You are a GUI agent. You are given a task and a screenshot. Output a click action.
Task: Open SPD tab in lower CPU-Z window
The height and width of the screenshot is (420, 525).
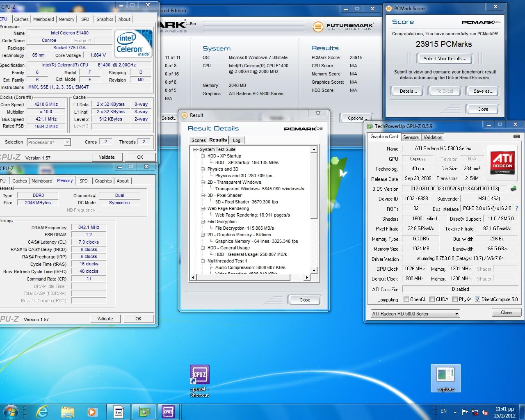(x=84, y=181)
